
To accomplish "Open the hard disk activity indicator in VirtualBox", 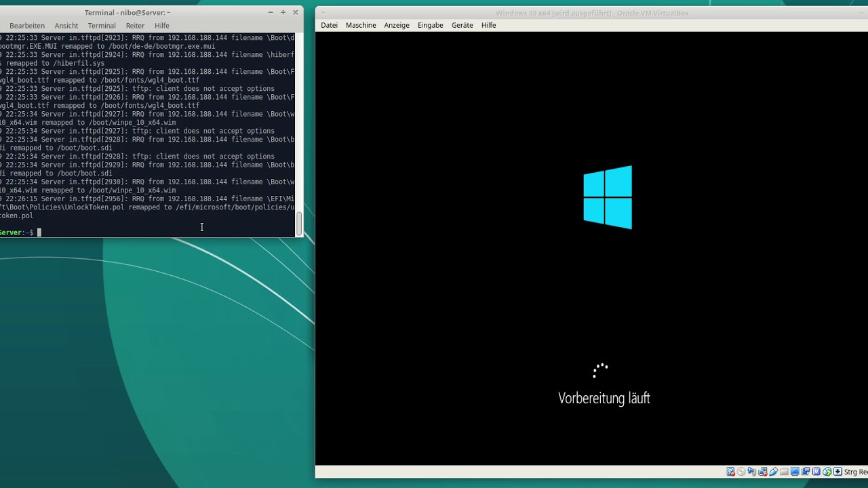I will coord(730,472).
